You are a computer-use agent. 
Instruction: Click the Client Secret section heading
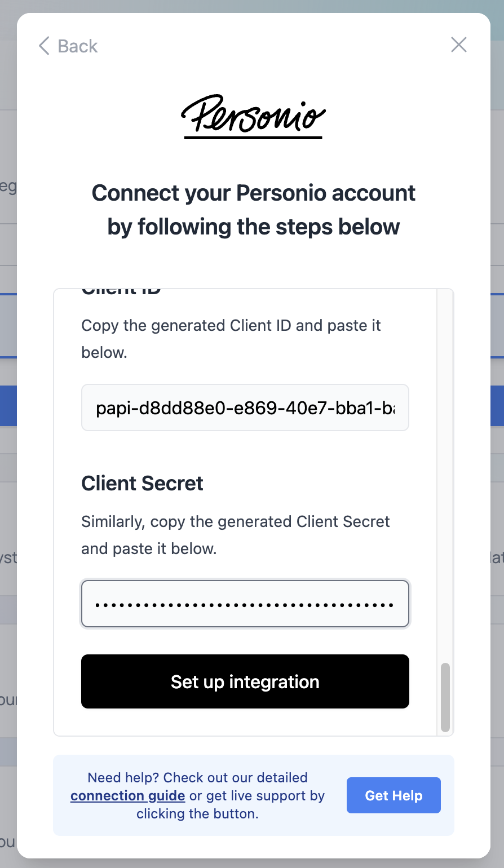[x=142, y=484]
